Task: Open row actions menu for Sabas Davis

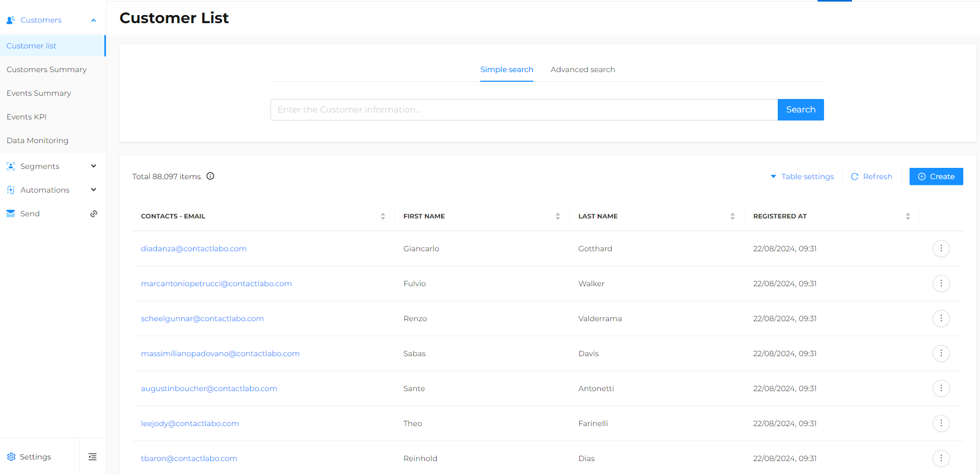Action: coord(941,353)
